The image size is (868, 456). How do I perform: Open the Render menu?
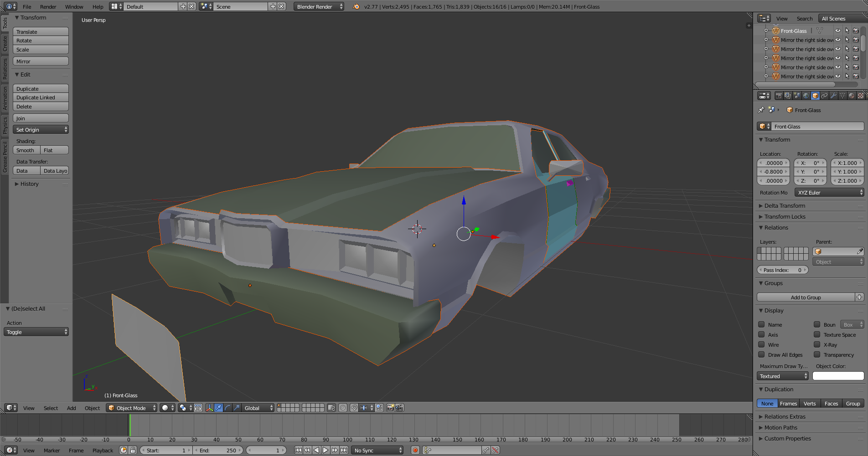(48, 7)
